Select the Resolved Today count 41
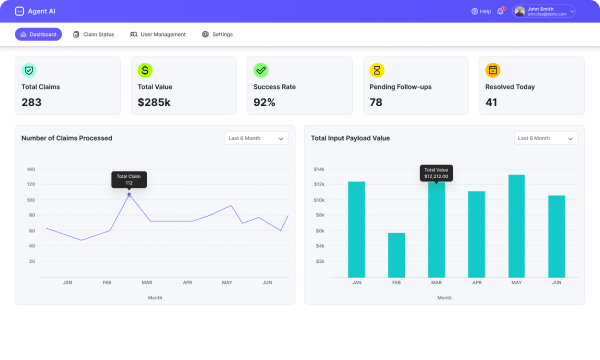The image size is (600, 360). [x=491, y=103]
